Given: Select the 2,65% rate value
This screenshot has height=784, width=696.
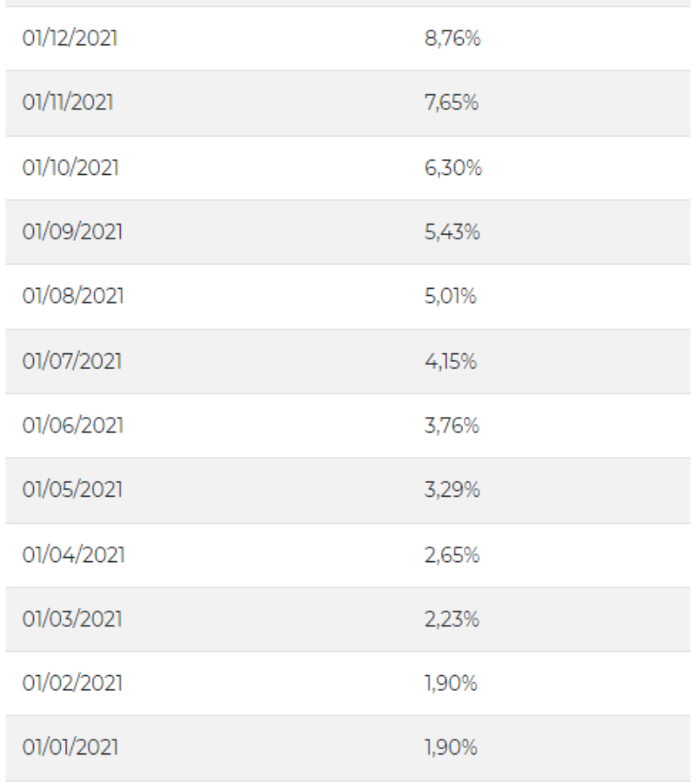Looking at the screenshot, I should (451, 555).
